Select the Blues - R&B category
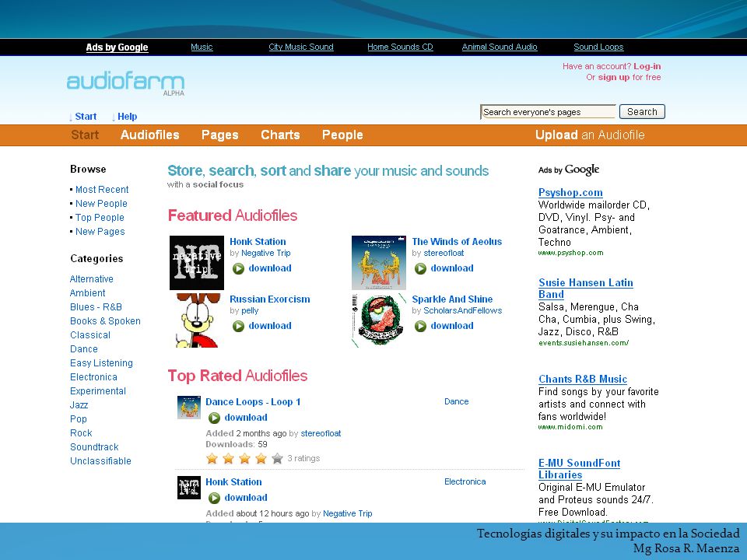Image resolution: width=747 pixels, height=560 pixels. coord(96,307)
